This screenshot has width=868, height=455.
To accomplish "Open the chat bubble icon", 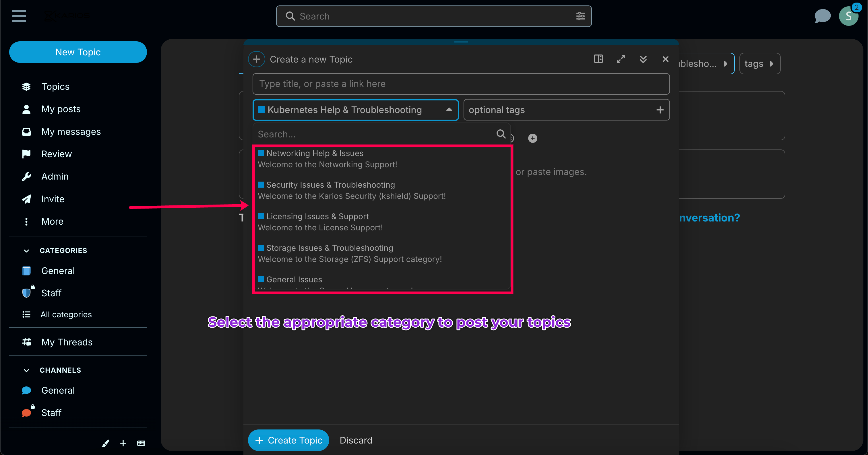I will (822, 16).
